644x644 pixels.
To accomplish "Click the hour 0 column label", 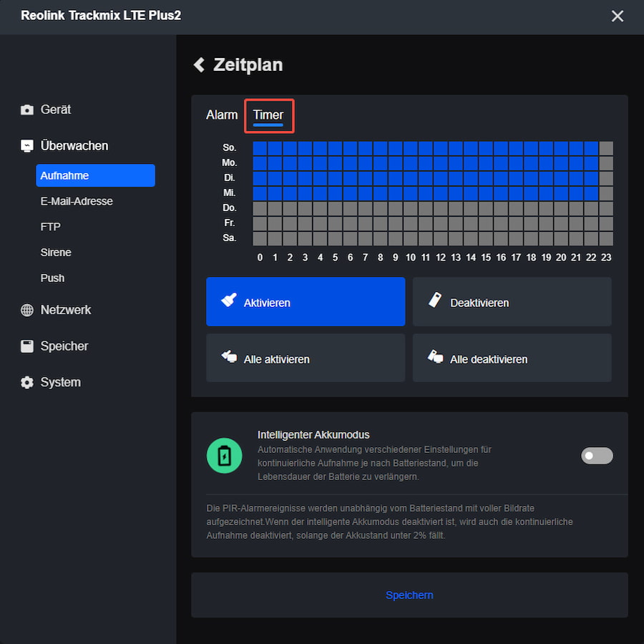I will coord(260,258).
